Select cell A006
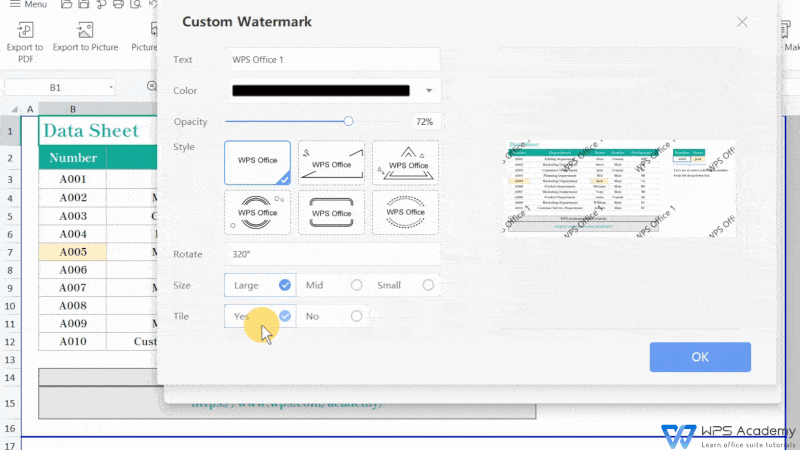800x450 pixels. pos(73,269)
